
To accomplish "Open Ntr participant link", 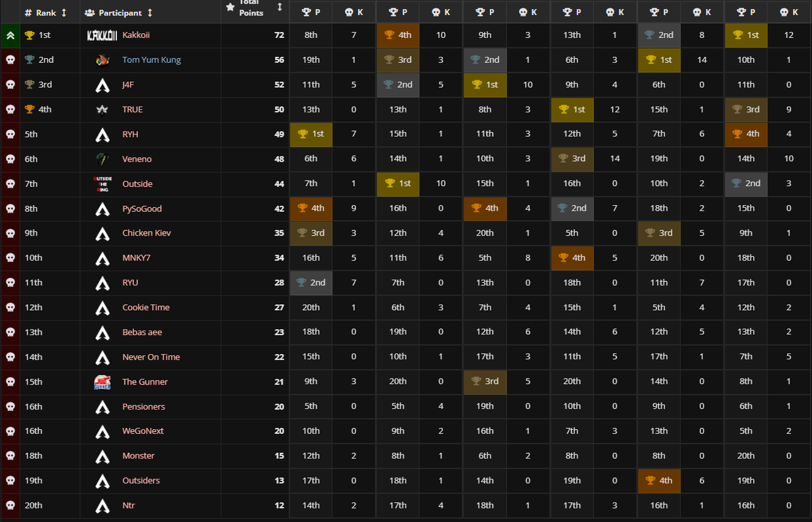I will 128,505.
